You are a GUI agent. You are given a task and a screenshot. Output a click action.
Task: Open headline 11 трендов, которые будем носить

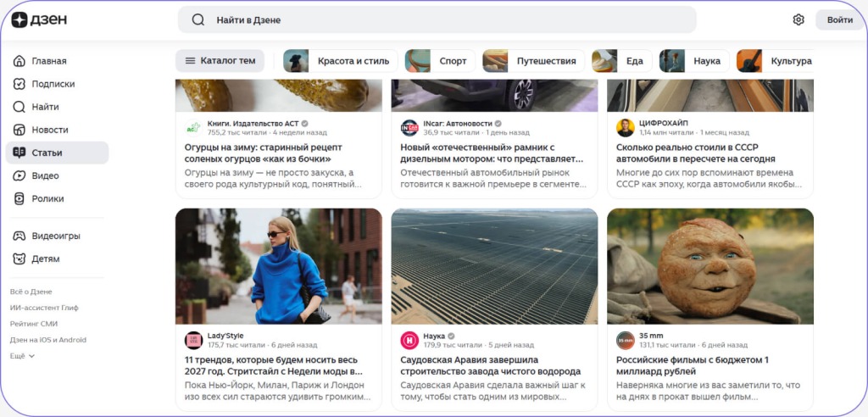click(274, 366)
